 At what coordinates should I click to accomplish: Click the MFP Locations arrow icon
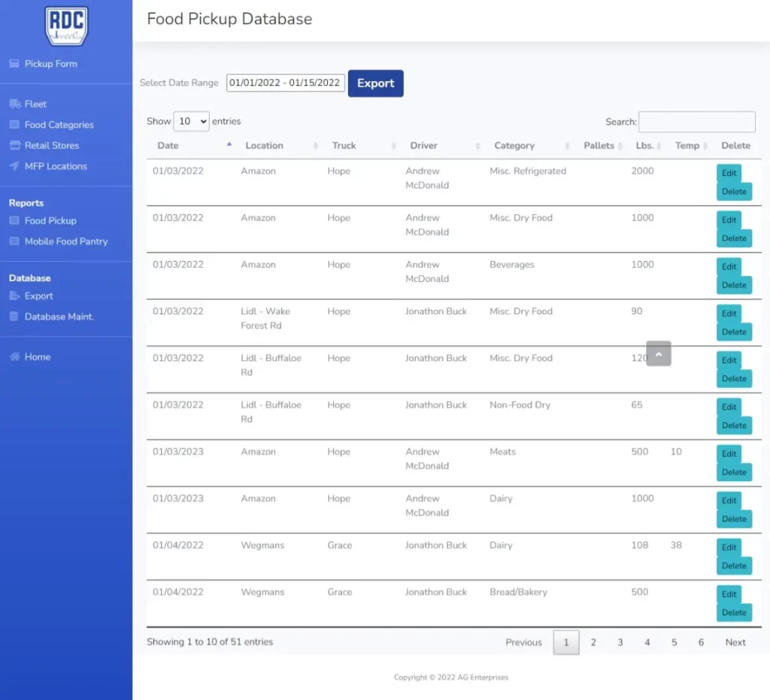coord(14,166)
